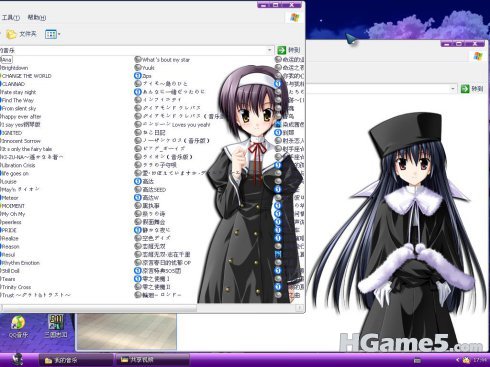The width and height of the screenshot is (490, 367).
Task: Expand the front window address bar dropdown
Action: pos(269,50)
